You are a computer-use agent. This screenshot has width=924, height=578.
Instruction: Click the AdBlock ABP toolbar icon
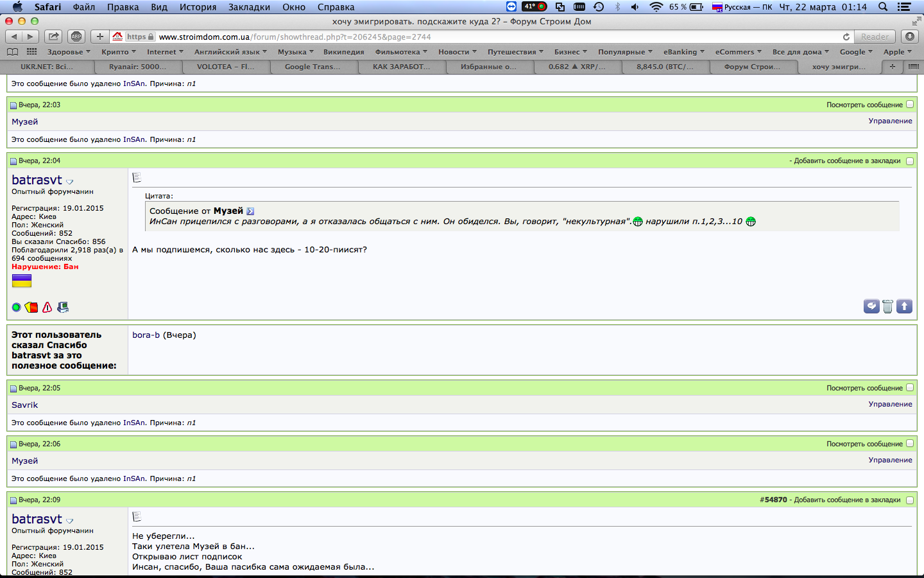pos(76,37)
